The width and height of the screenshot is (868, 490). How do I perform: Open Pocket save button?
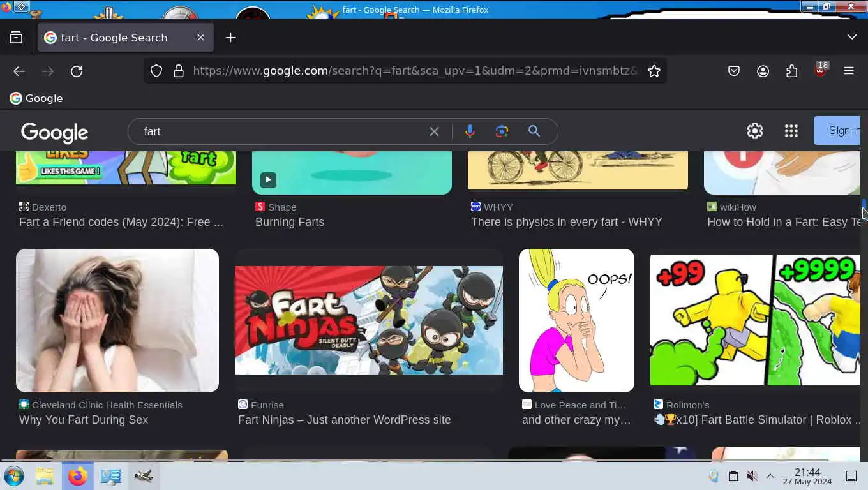point(734,71)
